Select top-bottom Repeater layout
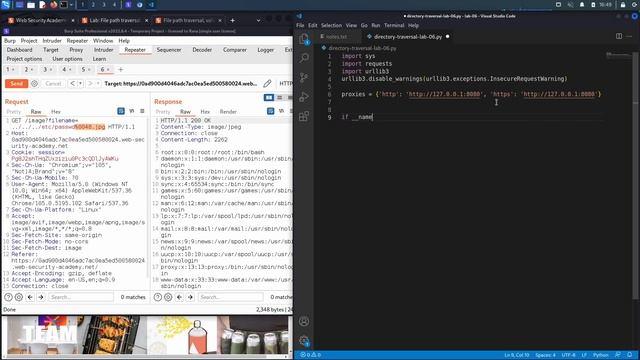Screen dimensions: 640x360 [280, 98]
